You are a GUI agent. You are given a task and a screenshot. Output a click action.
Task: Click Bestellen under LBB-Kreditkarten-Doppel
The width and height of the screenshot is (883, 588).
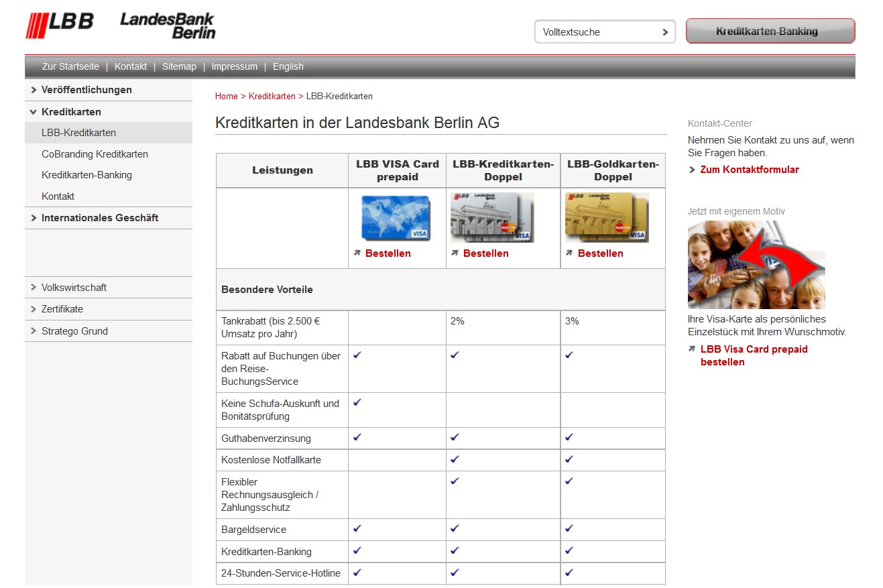[x=486, y=253]
